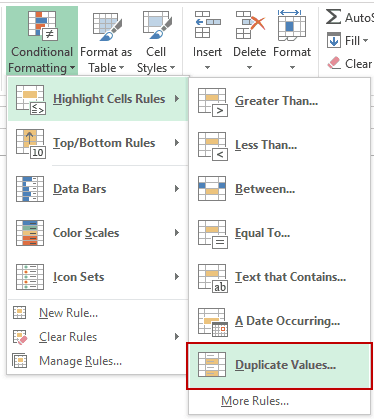Expand the Data Bars submenu arrow
The image size is (376, 419).
pos(177,189)
